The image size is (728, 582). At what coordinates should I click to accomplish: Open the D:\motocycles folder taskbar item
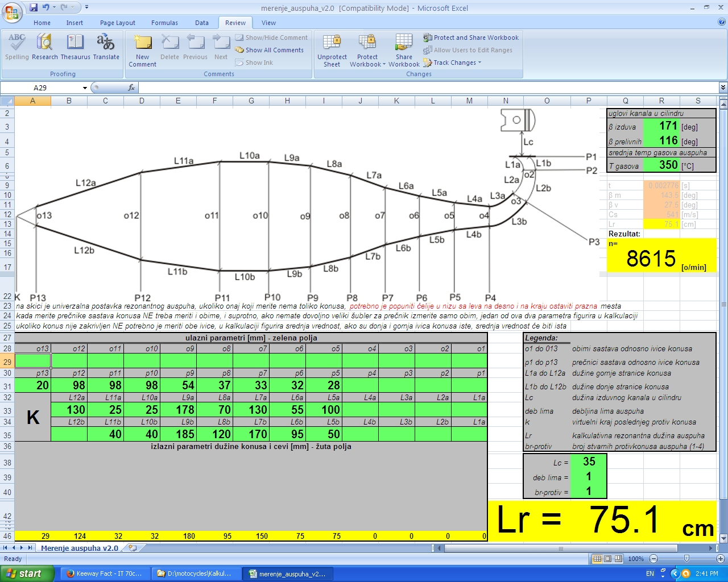tap(195, 573)
